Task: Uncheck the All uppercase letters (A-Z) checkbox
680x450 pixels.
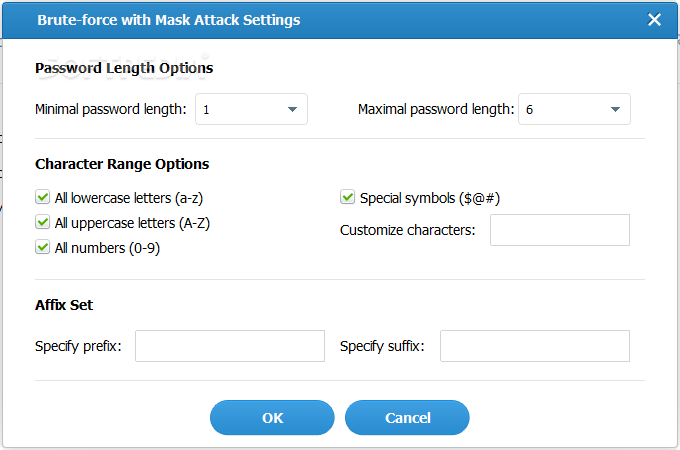Action: [x=42, y=222]
